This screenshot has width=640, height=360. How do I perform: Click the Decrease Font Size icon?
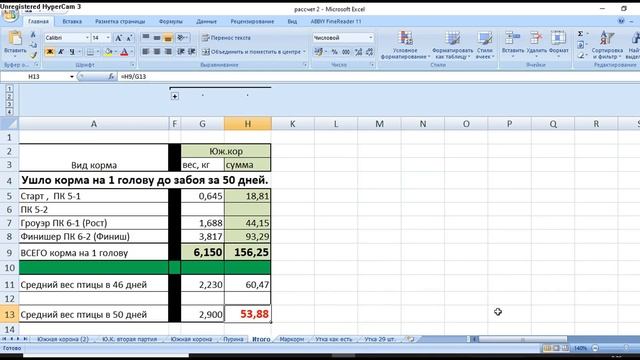[x=129, y=38]
